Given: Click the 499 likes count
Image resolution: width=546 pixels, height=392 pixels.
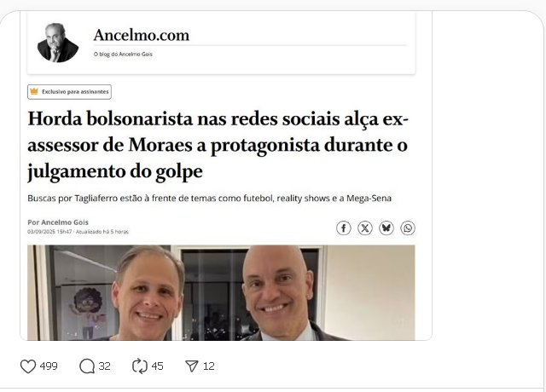Looking at the screenshot, I should [49, 366].
